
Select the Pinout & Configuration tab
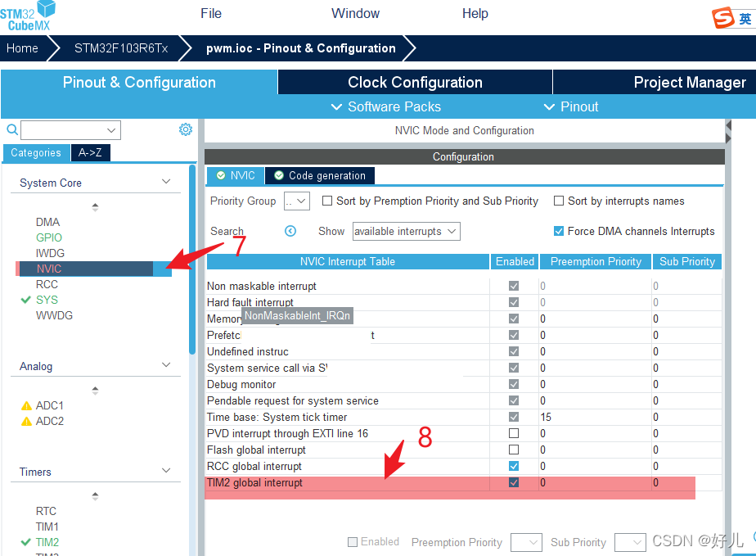pyautogui.click(x=139, y=82)
